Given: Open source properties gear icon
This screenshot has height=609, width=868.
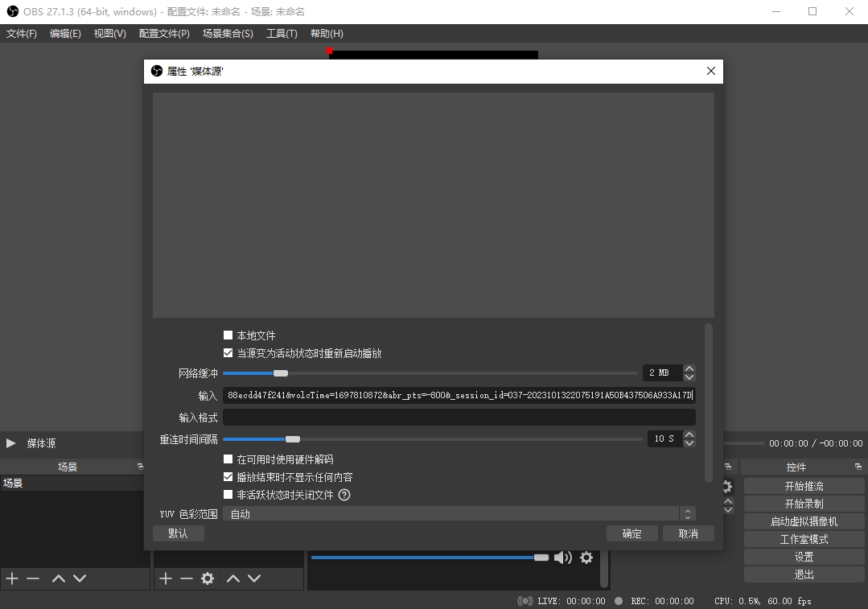Looking at the screenshot, I should point(208,578).
